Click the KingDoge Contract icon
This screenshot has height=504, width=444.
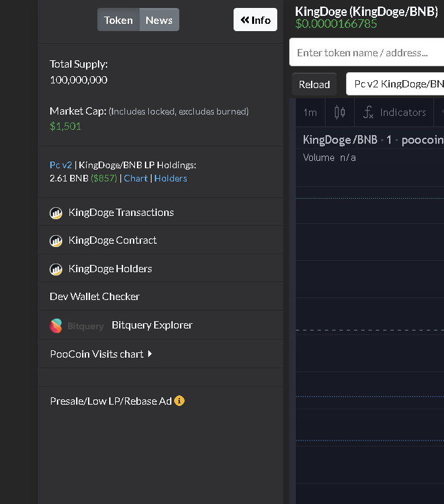click(56, 241)
